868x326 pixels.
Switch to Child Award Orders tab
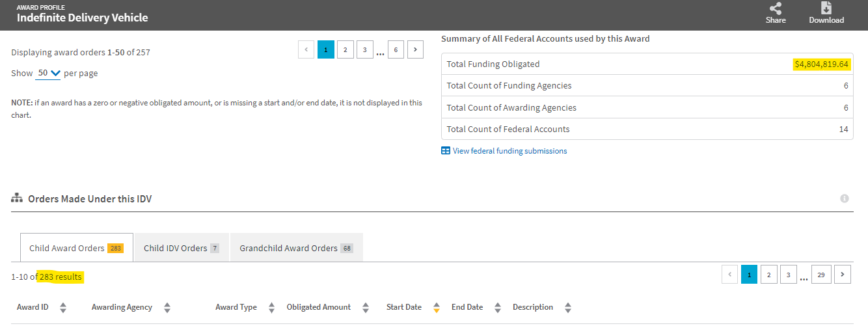click(77, 248)
